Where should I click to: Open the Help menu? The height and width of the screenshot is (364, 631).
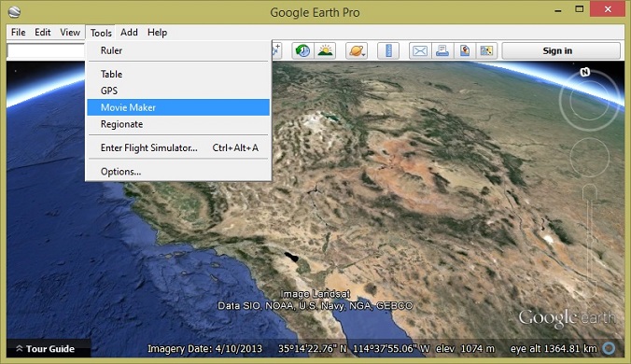[157, 32]
